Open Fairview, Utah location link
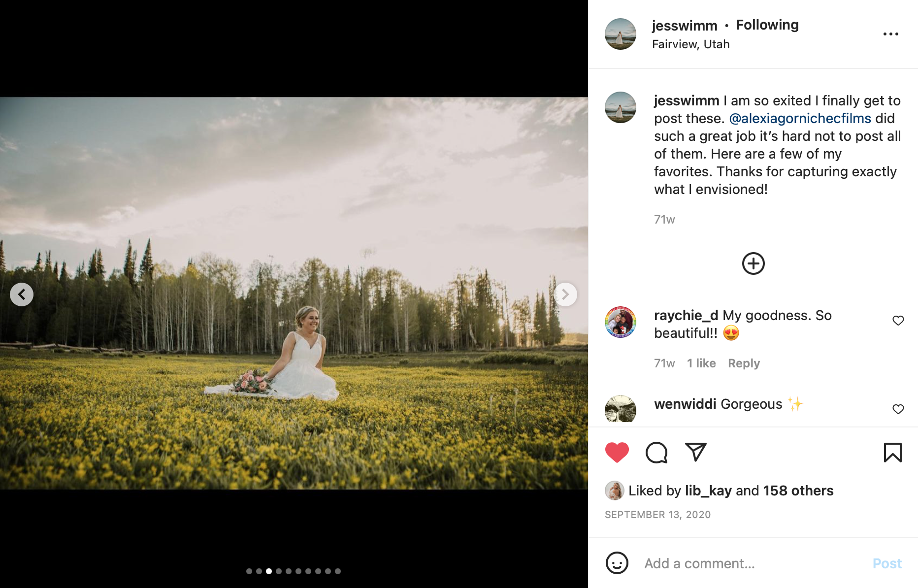The height and width of the screenshot is (588, 918). pos(690,44)
